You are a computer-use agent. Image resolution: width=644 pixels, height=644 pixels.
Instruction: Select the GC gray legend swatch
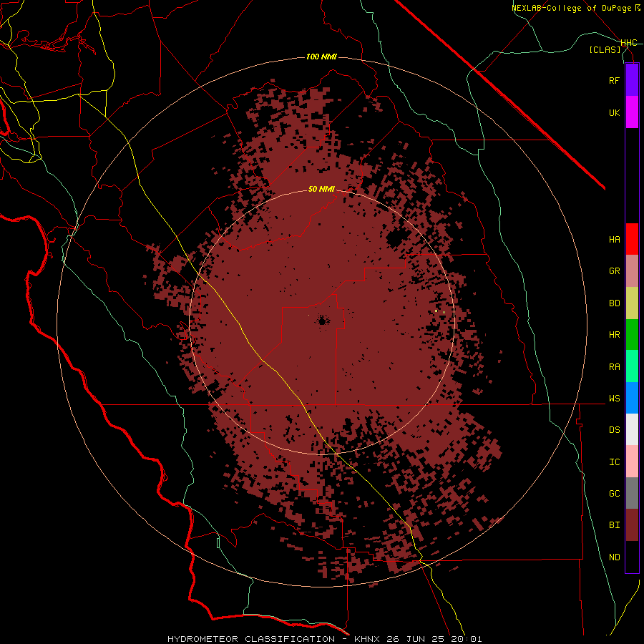[x=632, y=493]
